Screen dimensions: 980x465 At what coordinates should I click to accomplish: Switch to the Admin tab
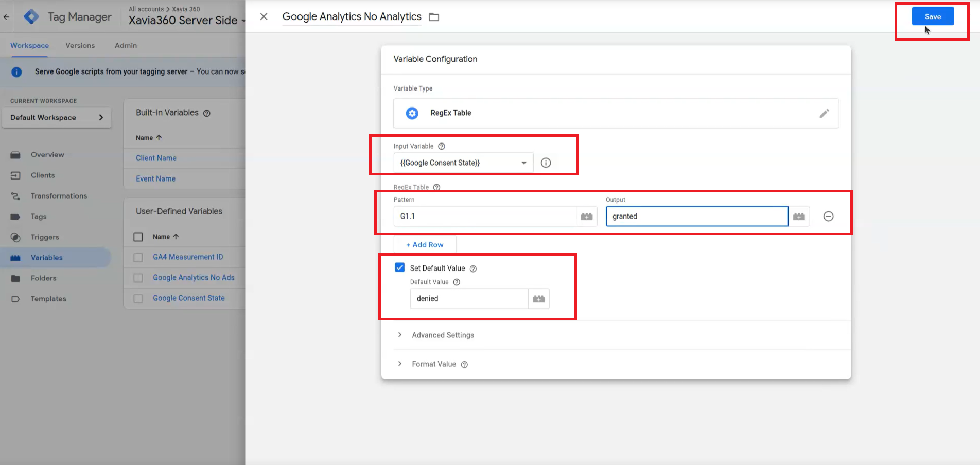(126, 45)
